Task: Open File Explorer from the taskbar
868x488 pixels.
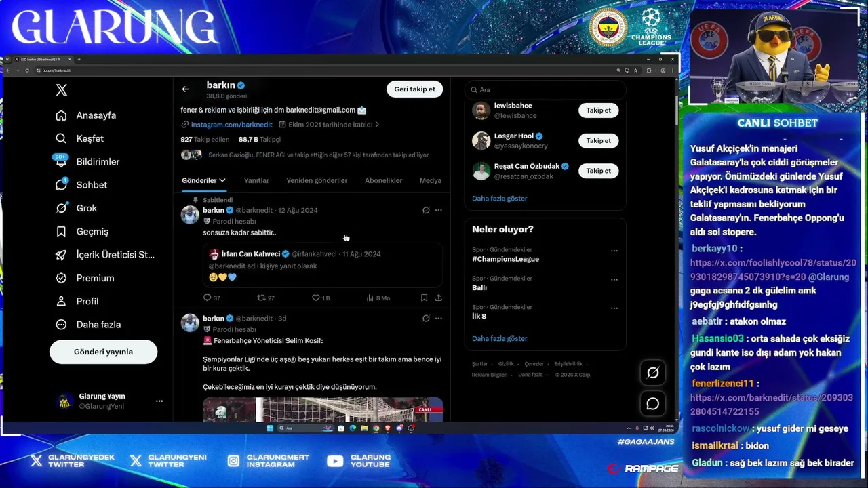Action: (x=364, y=428)
